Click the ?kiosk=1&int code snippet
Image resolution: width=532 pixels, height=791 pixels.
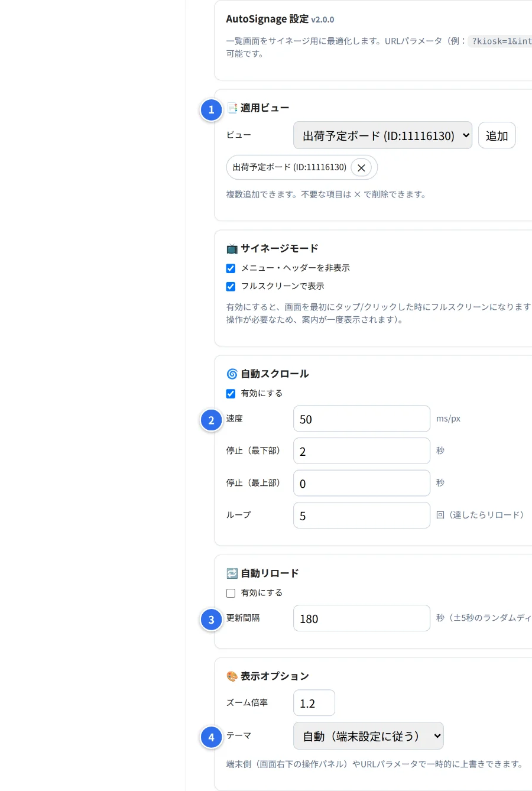pos(501,41)
